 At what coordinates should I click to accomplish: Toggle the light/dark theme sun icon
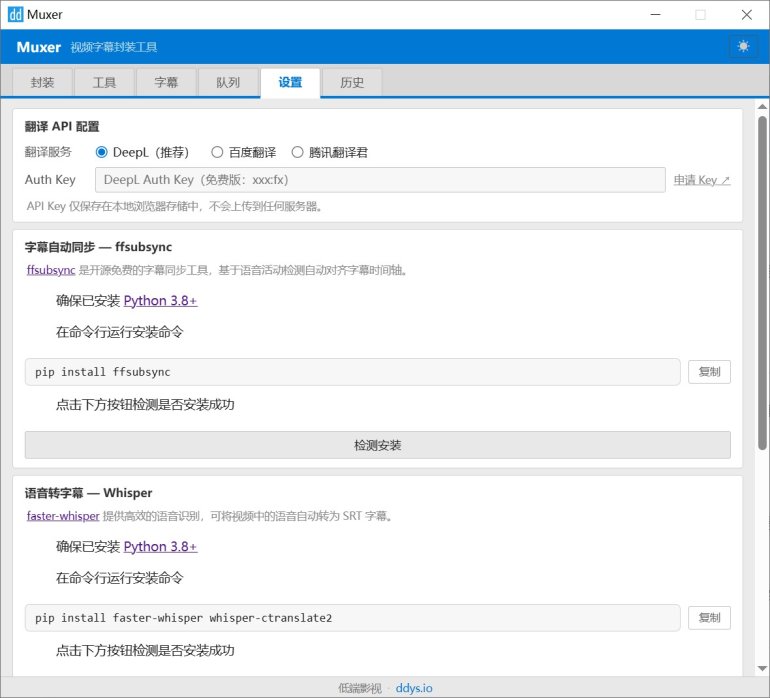coord(743,47)
